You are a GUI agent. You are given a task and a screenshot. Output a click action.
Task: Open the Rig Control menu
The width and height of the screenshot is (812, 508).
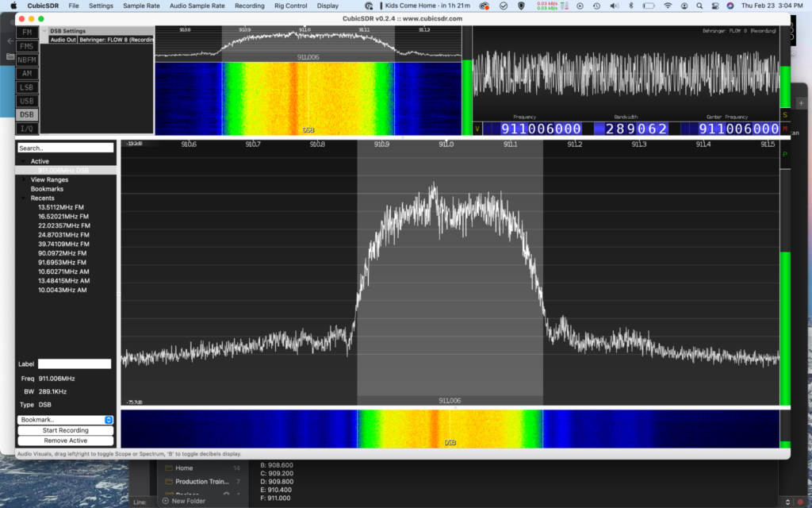(x=290, y=6)
